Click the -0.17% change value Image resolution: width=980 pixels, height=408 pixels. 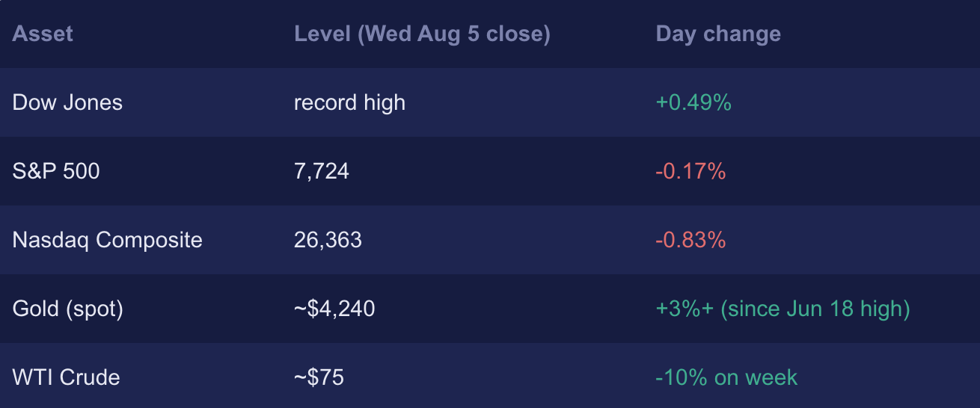tap(691, 171)
